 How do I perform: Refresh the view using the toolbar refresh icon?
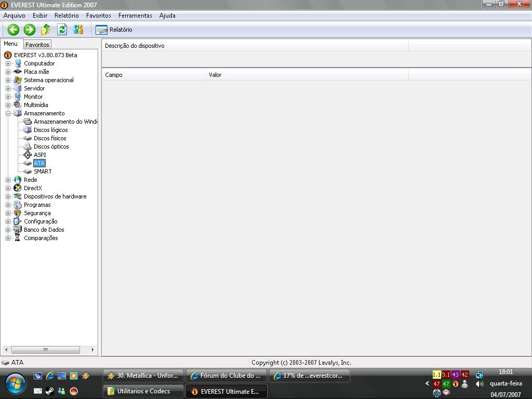(62, 30)
